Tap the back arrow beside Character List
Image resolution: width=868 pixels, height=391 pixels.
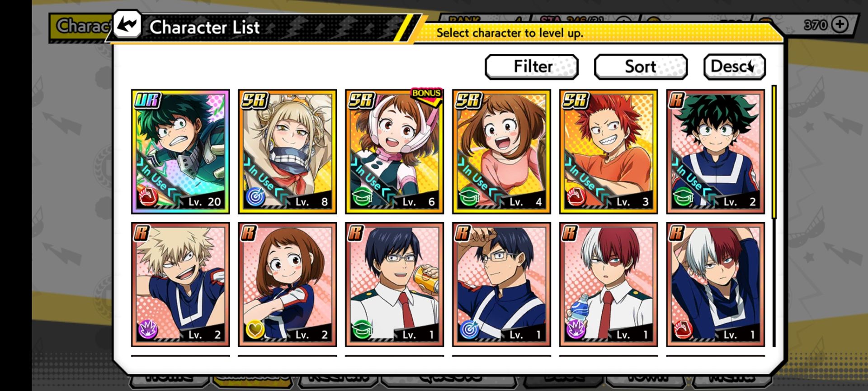(127, 24)
